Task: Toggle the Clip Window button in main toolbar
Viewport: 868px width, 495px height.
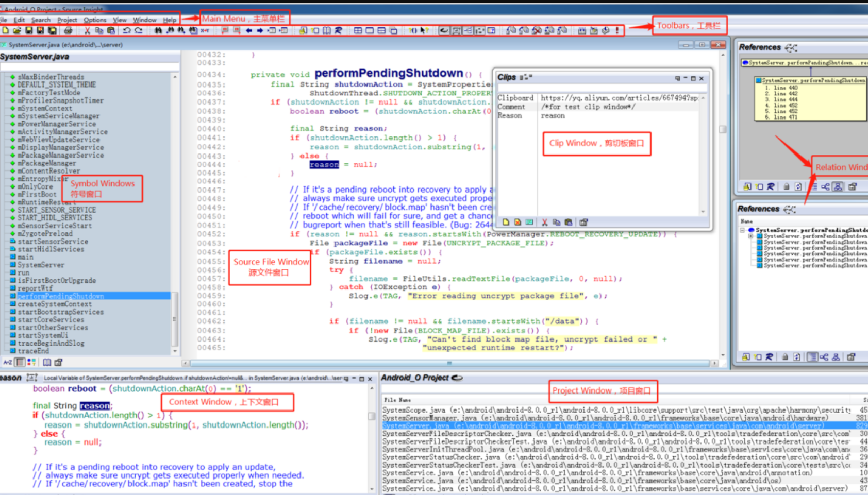Action: pyautogui.click(x=479, y=30)
